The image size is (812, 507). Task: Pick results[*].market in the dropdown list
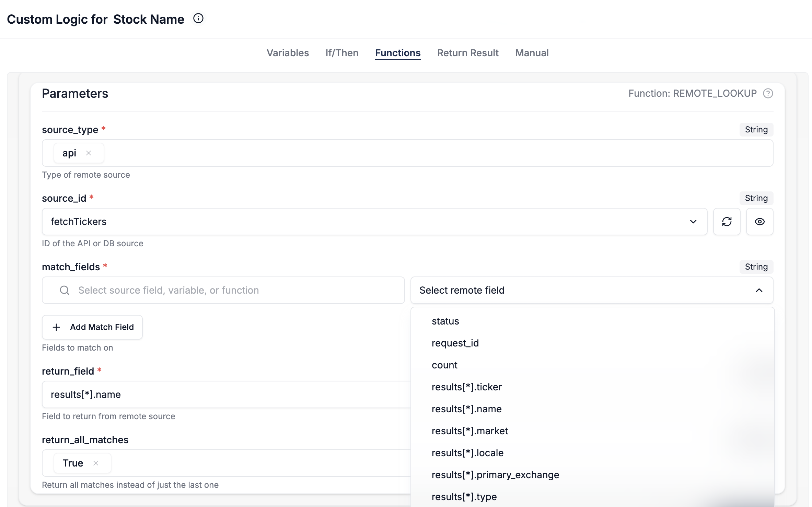click(592, 431)
